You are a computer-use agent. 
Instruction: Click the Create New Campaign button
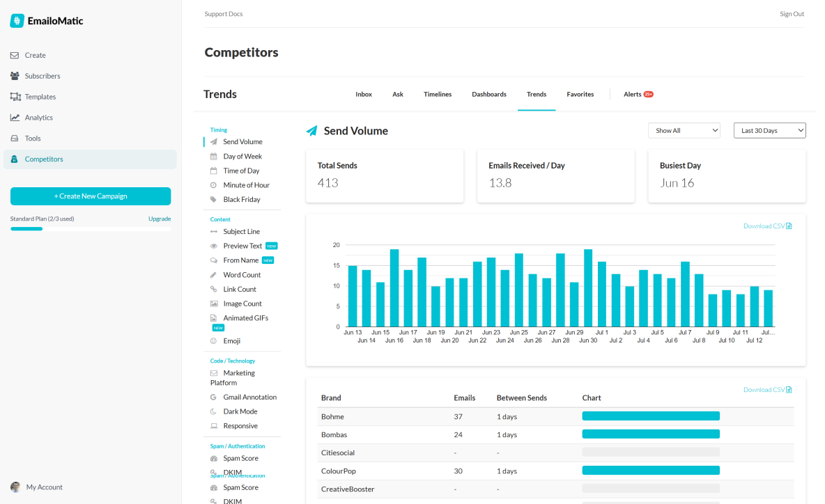coord(91,196)
